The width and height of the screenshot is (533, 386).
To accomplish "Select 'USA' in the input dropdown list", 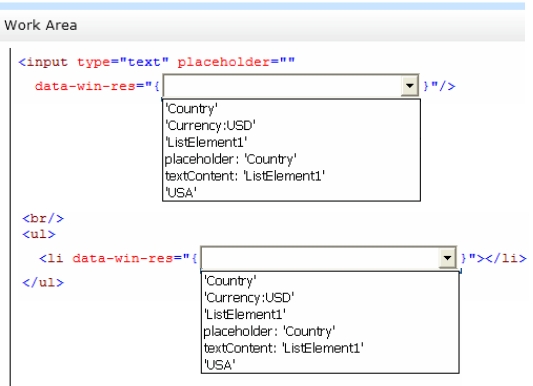I will click(x=291, y=193).
